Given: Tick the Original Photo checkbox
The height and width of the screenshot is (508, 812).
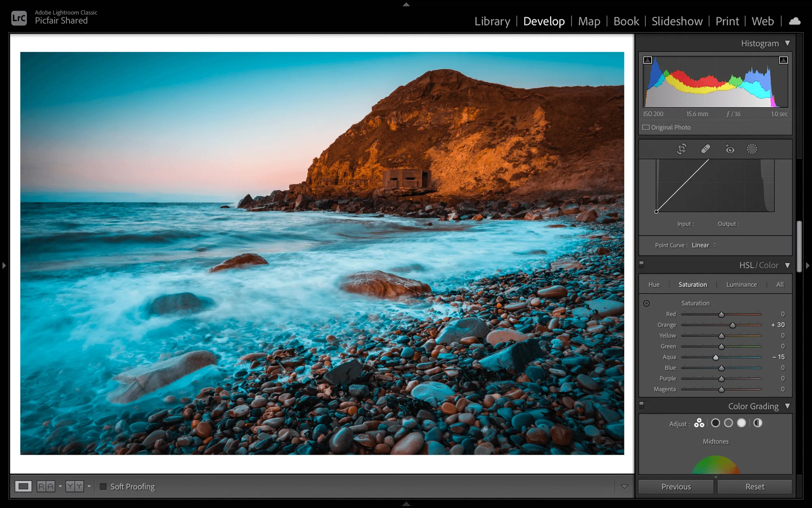Looking at the screenshot, I should (x=646, y=127).
